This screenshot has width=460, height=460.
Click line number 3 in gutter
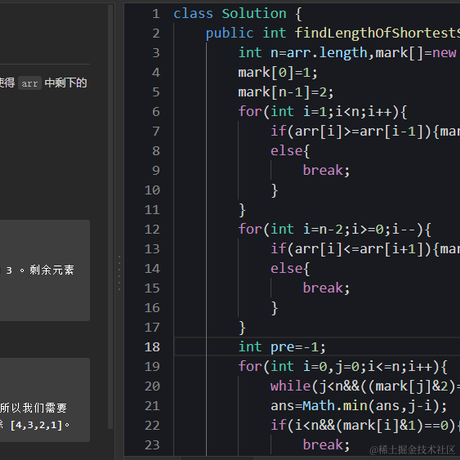(x=156, y=53)
